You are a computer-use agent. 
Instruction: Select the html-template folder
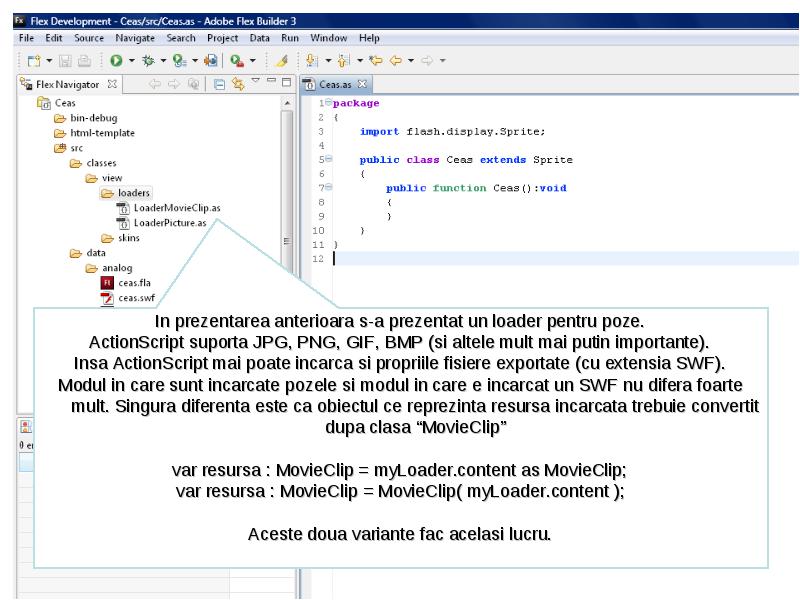pyautogui.click(x=103, y=133)
